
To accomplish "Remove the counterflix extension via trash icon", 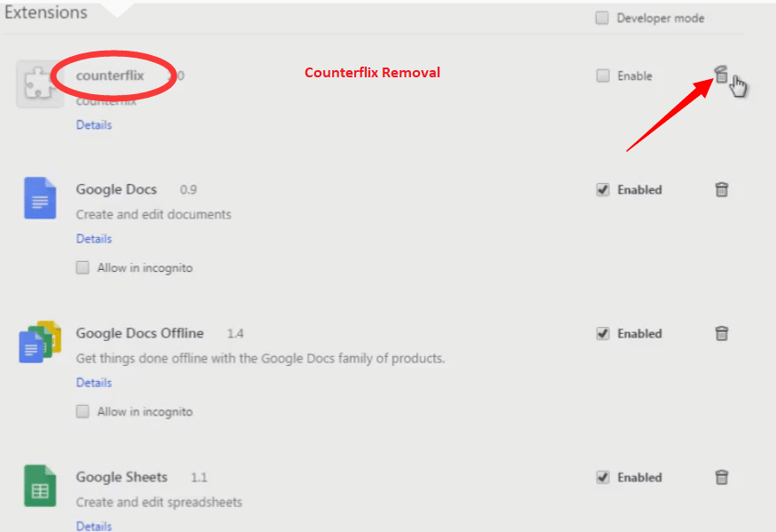I will point(721,75).
